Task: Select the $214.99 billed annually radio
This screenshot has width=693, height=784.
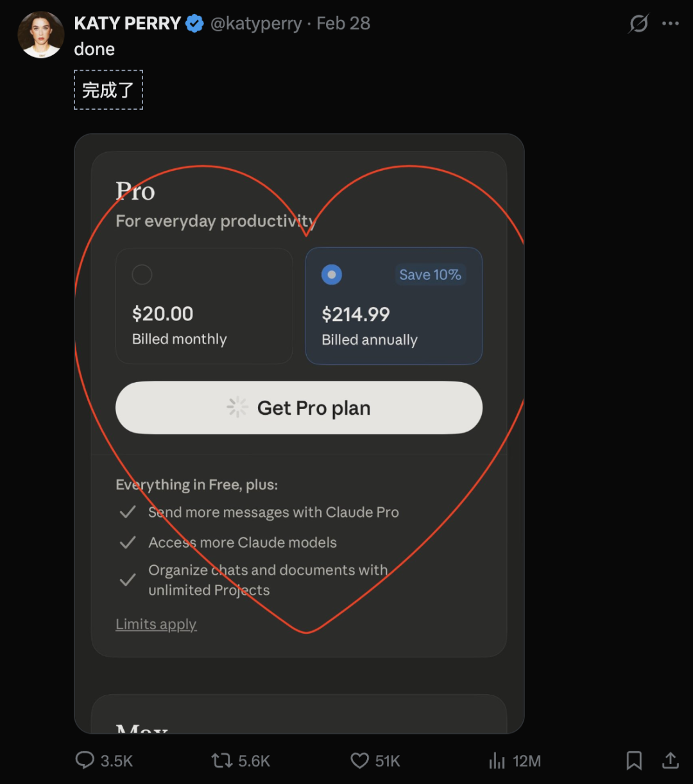Action: (x=332, y=275)
